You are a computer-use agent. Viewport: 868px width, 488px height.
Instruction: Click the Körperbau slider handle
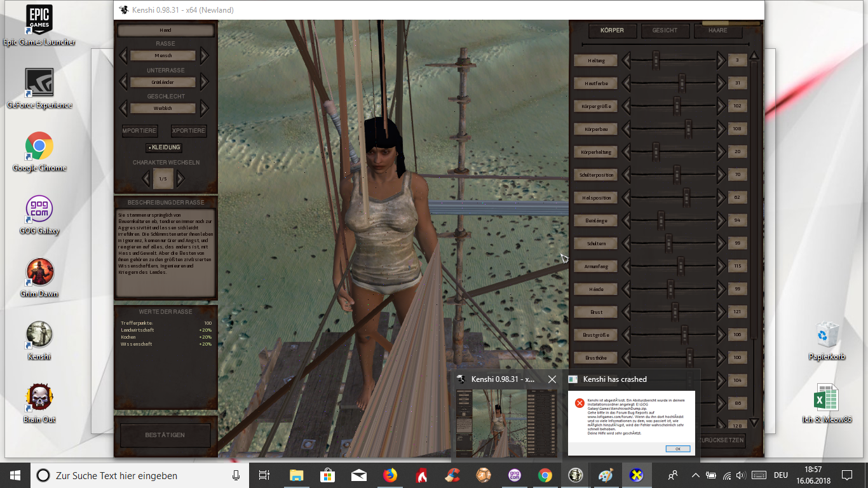click(x=688, y=129)
